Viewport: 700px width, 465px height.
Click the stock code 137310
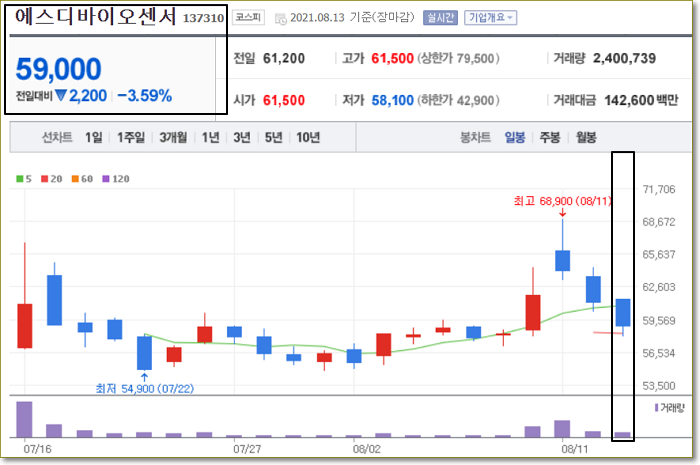point(204,18)
